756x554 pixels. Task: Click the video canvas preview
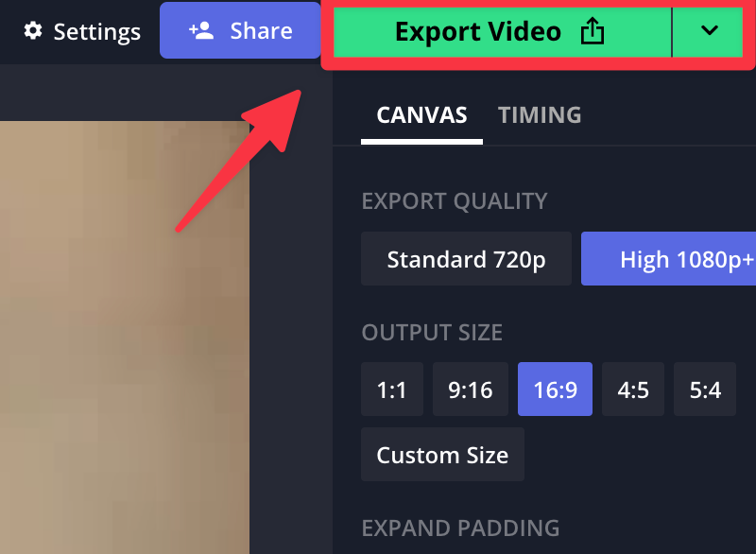(125, 338)
